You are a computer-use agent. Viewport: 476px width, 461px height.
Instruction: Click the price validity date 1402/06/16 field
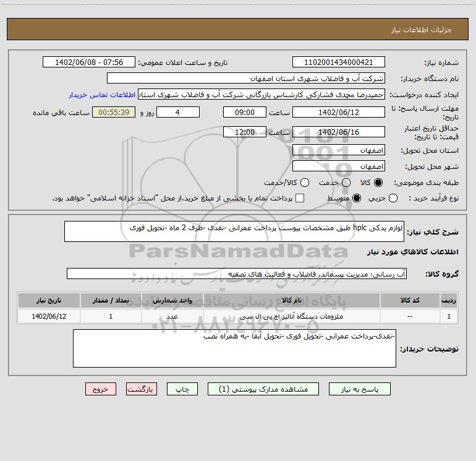[x=339, y=132]
